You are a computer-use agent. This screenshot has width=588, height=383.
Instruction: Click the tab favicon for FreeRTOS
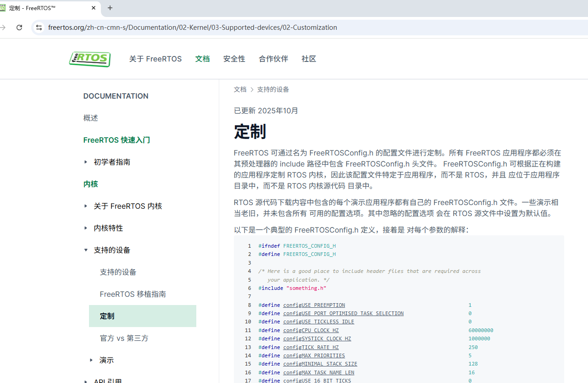click(3, 8)
